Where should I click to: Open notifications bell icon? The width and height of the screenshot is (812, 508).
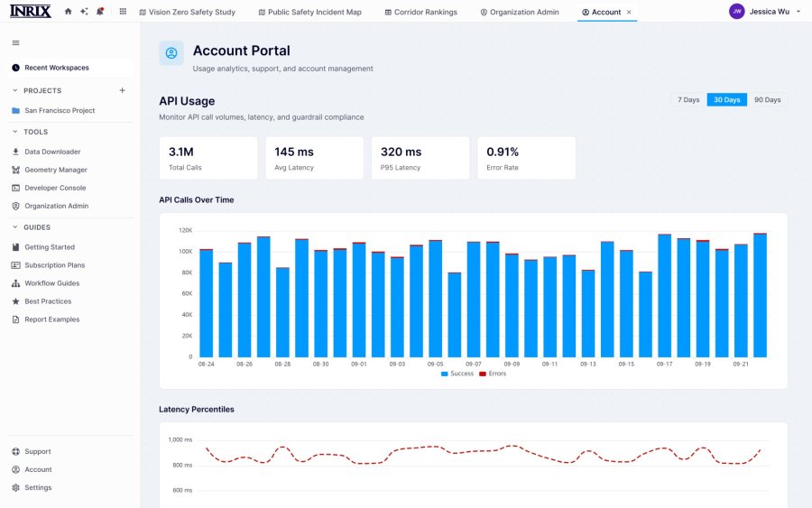(x=100, y=12)
